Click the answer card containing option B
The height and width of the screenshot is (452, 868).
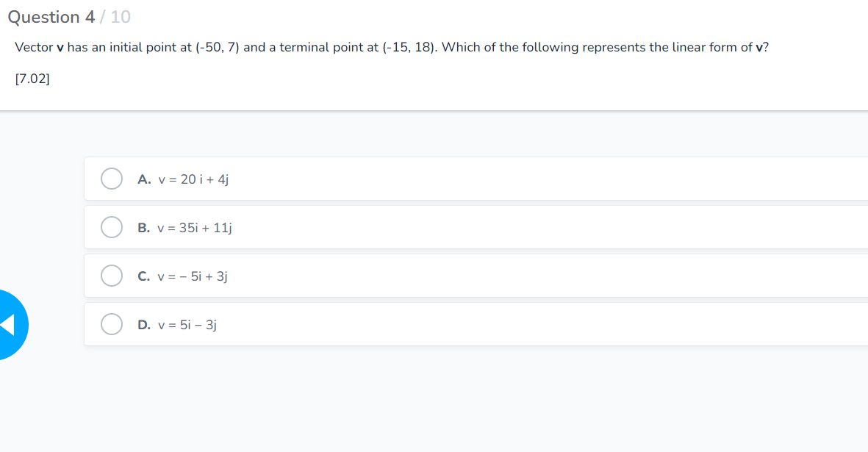(441, 226)
